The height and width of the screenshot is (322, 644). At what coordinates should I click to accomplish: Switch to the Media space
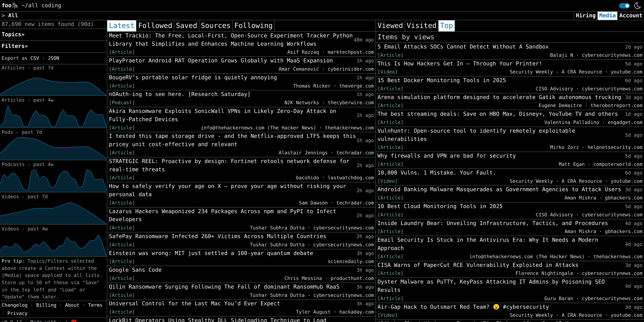(607, 15)
